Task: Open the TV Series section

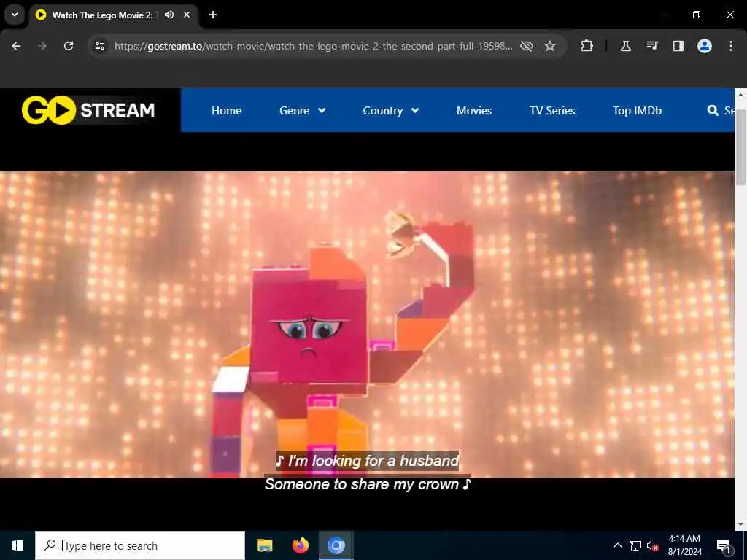Action: pyautogui.click(x=552, y=111)
